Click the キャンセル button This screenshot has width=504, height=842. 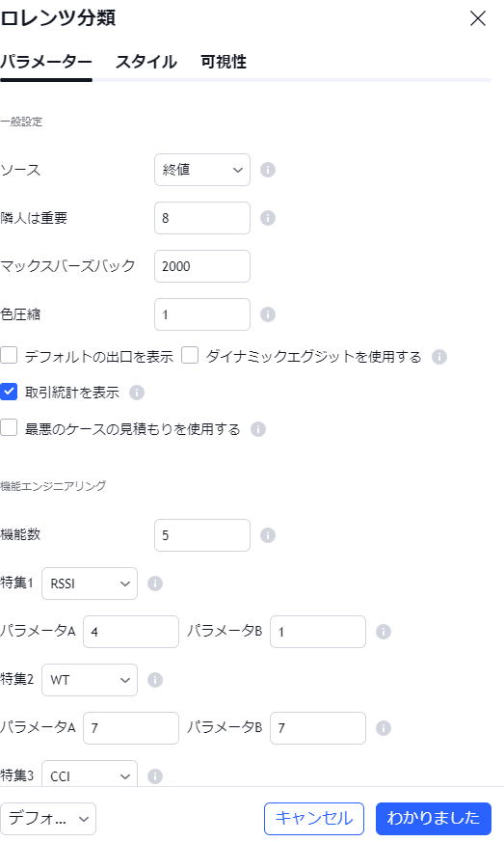pos(314,819)
